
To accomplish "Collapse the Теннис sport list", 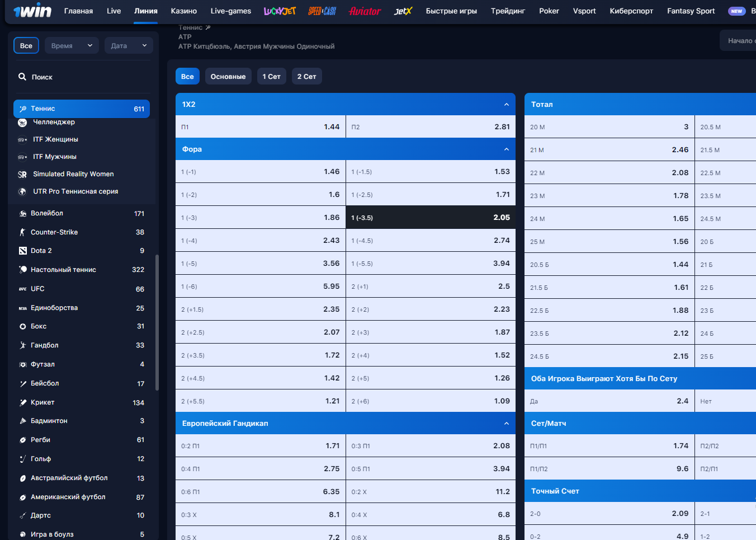I will [82, 109].
